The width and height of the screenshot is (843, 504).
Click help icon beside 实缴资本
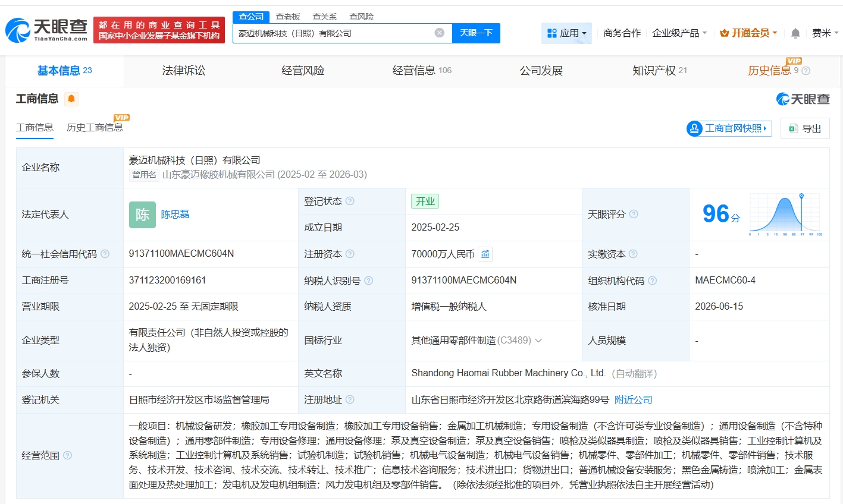click(633, 254)
